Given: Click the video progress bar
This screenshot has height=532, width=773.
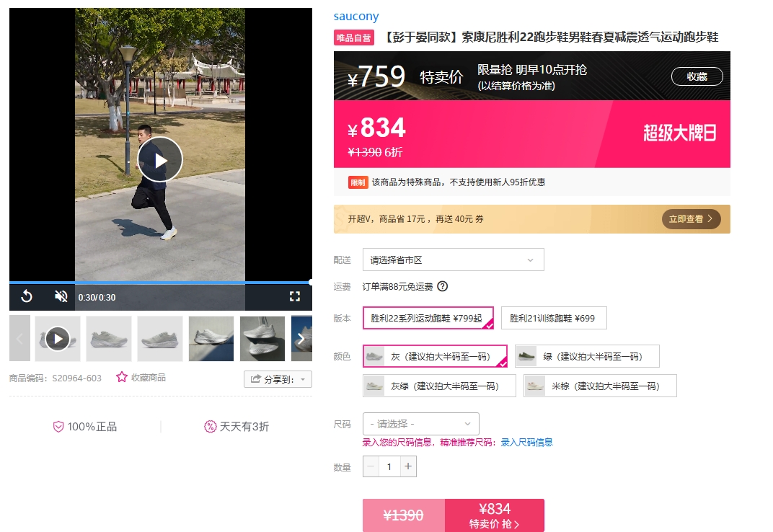Looking at the screenshot, I should 160,283.
